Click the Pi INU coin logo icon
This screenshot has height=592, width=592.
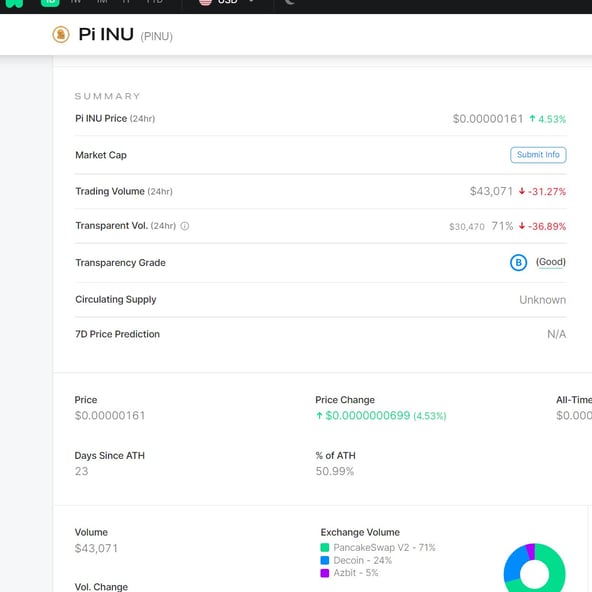click(x=61, y=35)
